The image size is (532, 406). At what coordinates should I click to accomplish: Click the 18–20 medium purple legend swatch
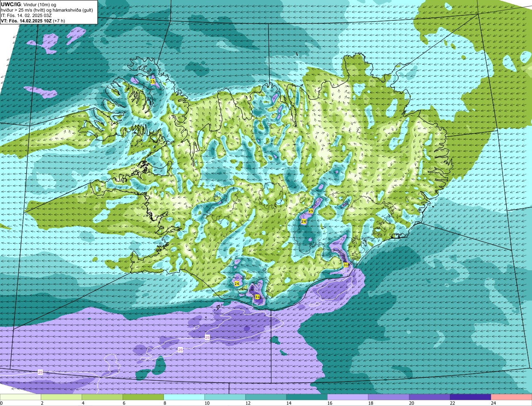[389, 397]
